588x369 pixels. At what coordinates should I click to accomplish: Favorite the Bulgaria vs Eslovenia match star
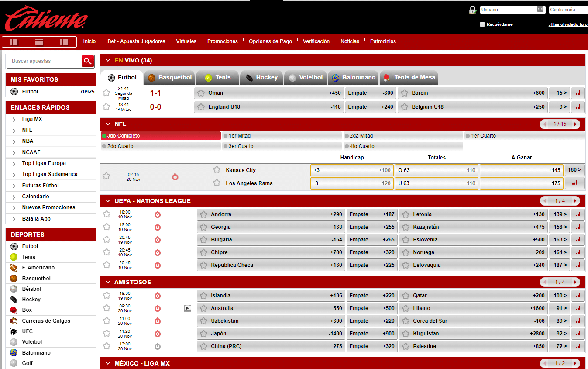(107, 239)
